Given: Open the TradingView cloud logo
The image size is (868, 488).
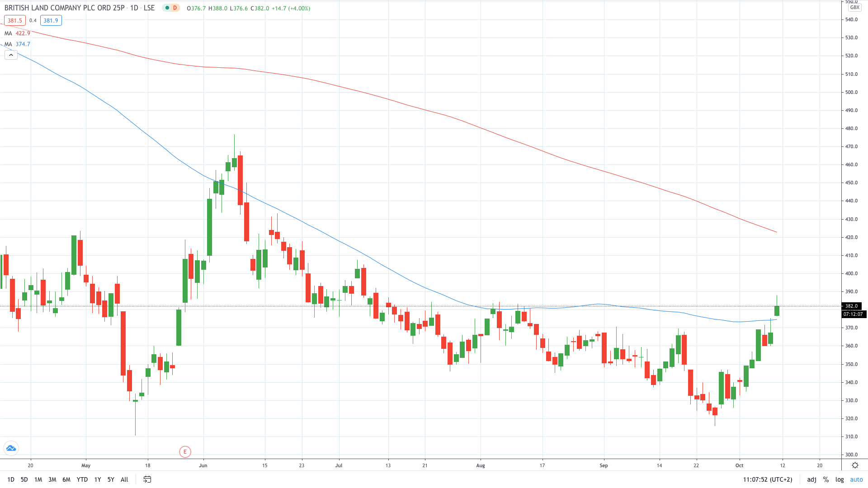Looking at the screenshot, I should pyautogui.click(x=11, y=448).
